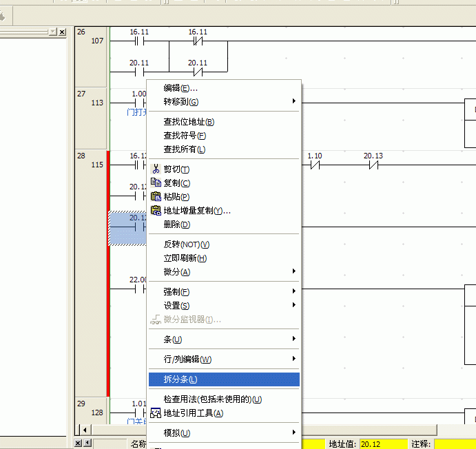This screenshot has height=449, width=476.
Task: Click the address incremental copy icon
Action: tap(156, 211)
